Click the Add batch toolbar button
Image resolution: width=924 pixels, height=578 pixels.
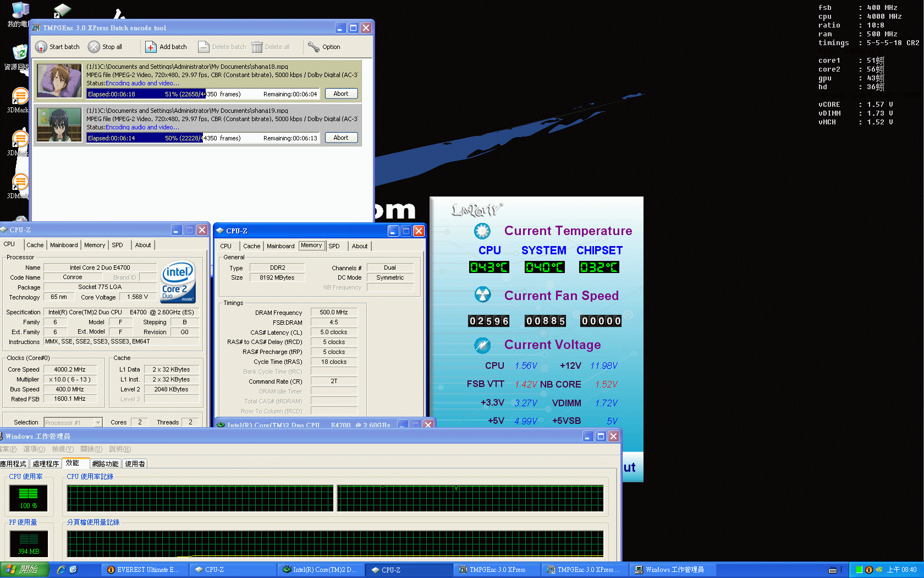(166, 47)
